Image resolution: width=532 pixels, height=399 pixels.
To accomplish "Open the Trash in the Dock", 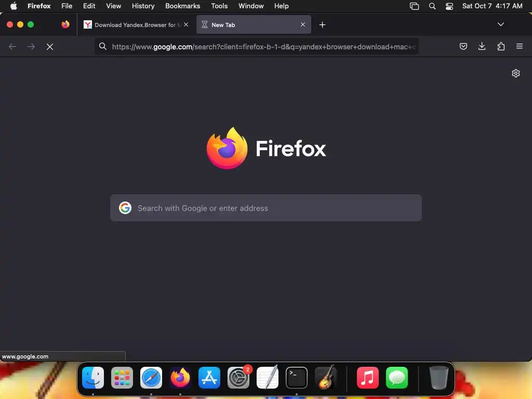I will click(x=439, y=377).
